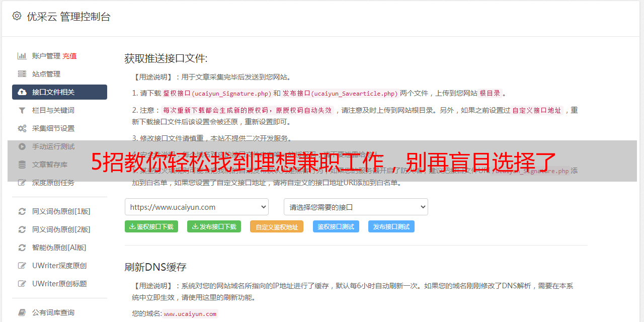The width and height of the screenshot is (644, 322).
Task: Click the green 鉴权接口下载 button
Action: [x=151, y=226]
